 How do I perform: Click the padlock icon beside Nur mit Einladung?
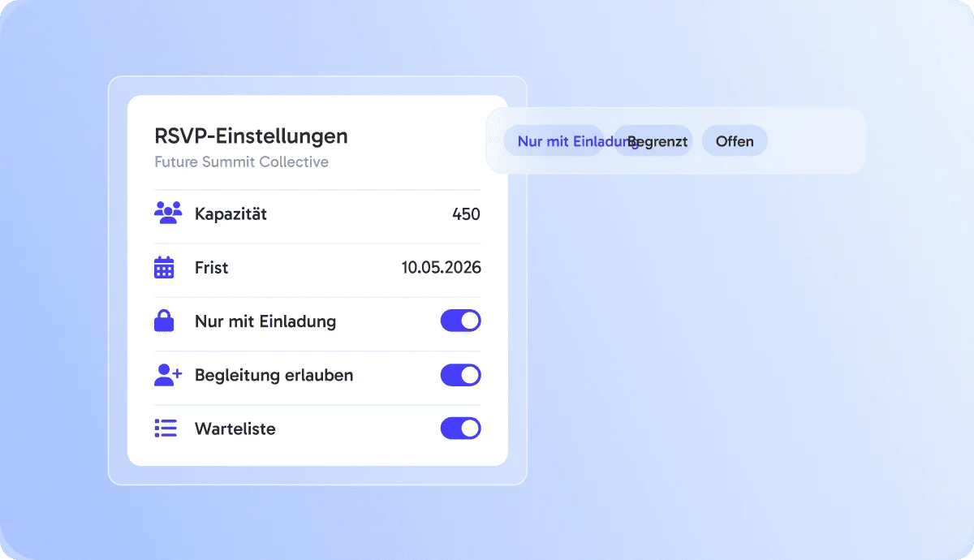tap(164, 321)
